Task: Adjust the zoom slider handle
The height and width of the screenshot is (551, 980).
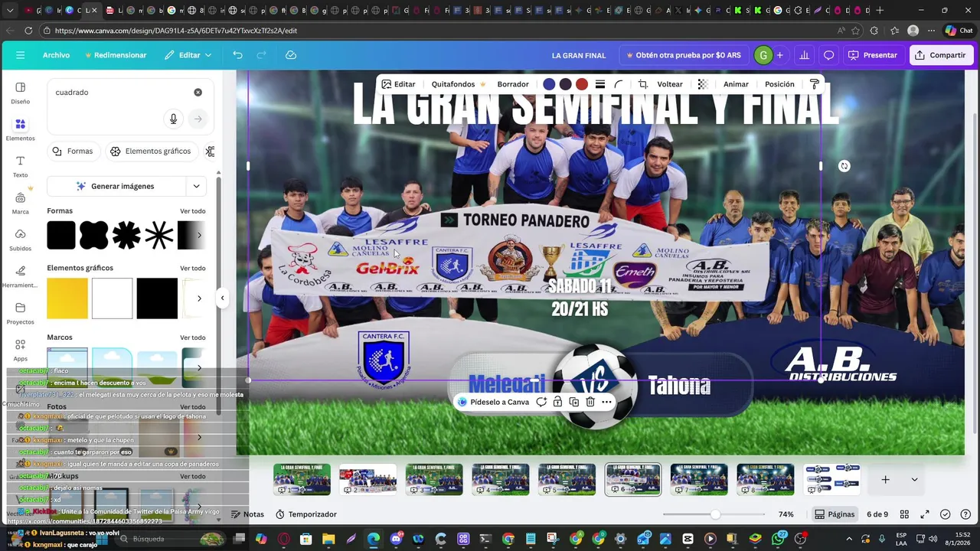Action: coord(715,514)
